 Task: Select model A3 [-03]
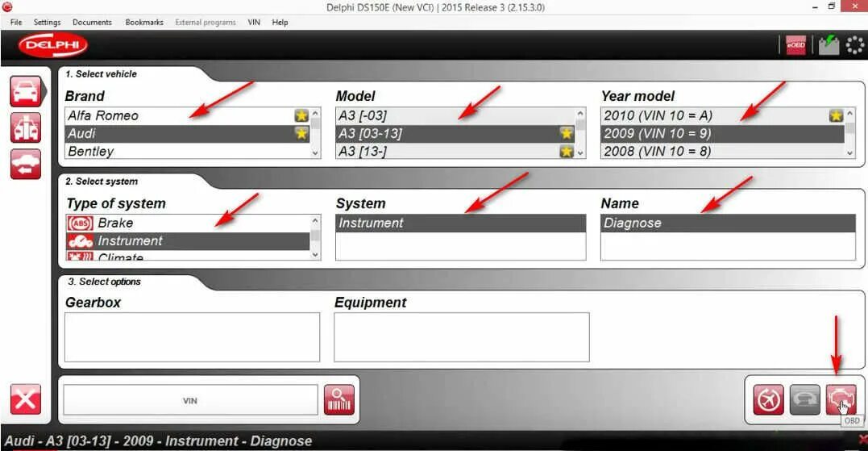[455, 116]
